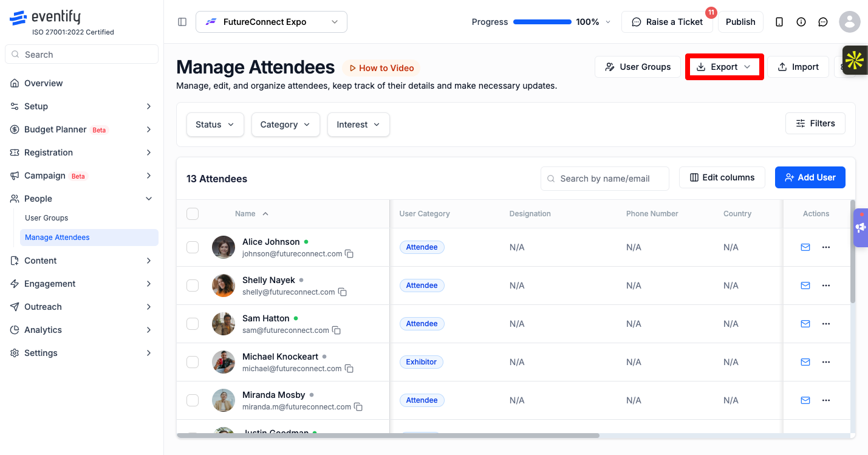The width and height of the screenshot is (868, 455).
Task: Open the chat bubble icon
Action: [823, 22]
